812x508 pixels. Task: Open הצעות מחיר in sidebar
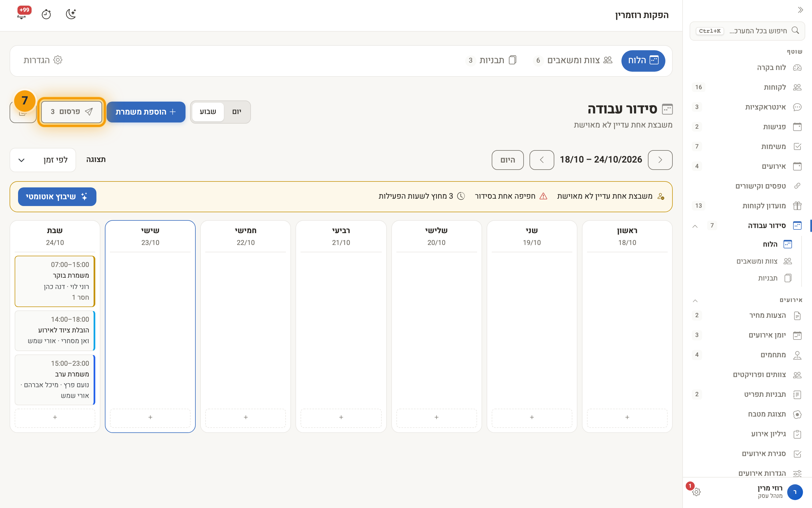[x=747, y=316]
